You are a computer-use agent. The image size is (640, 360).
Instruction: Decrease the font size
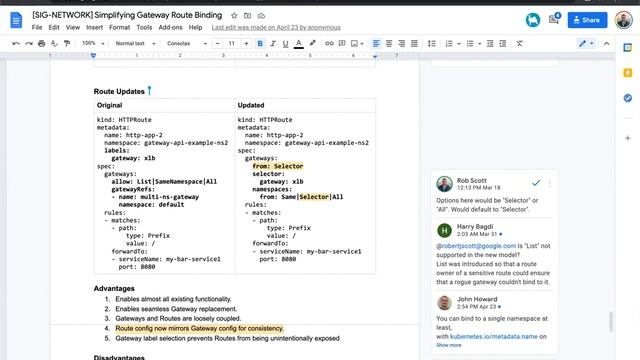click(218, 43)
